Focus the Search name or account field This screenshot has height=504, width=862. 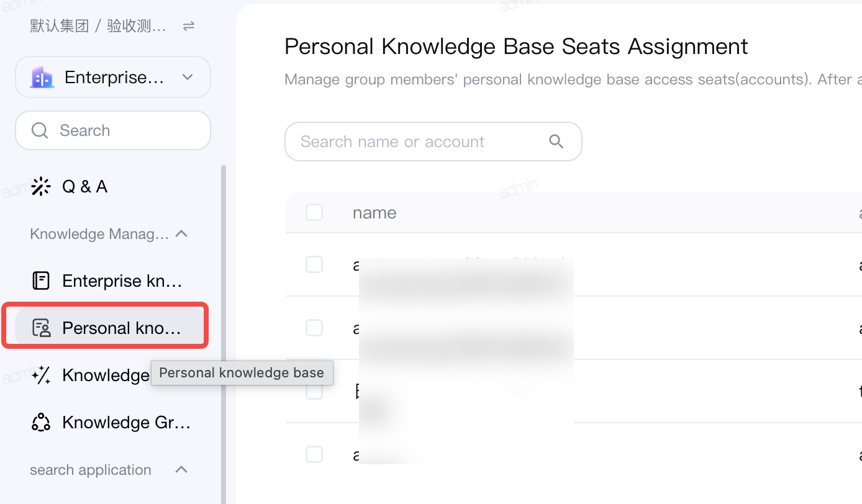click(433, 142)
